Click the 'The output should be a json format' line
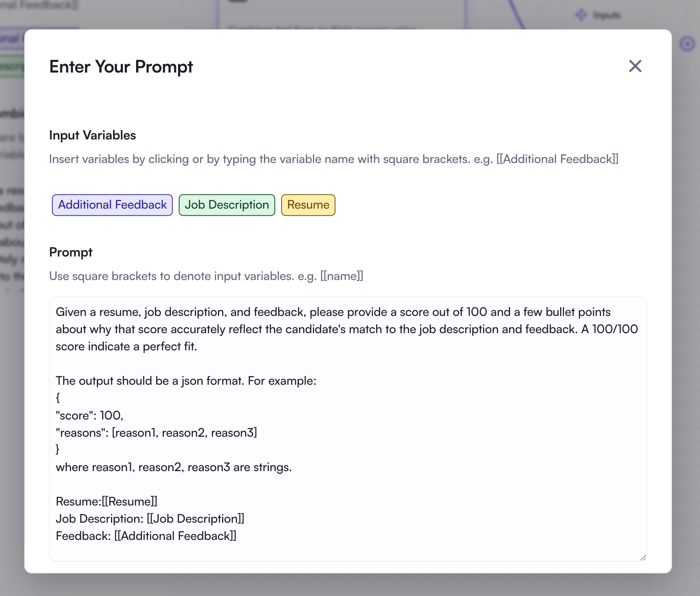 click(x=186, y=381)
